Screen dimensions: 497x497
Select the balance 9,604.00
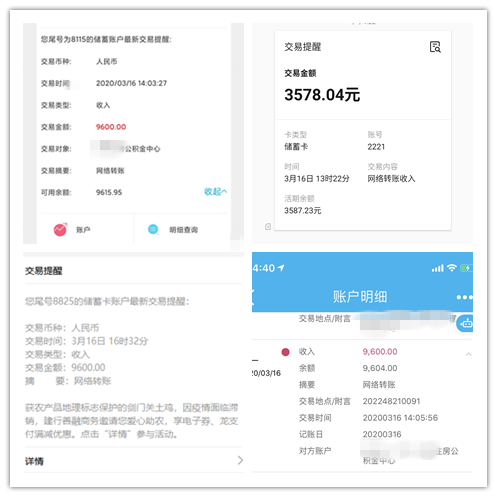pos(380,368)
